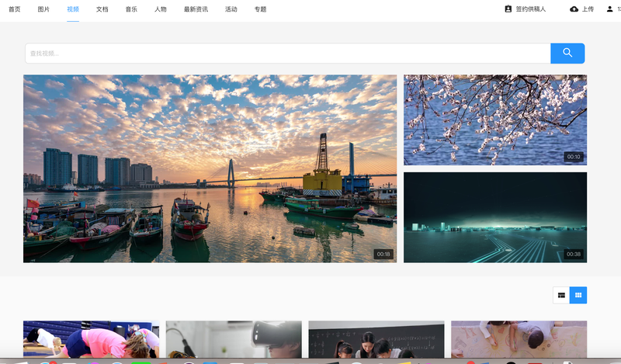This screenshot has height=364, width=621.
Task: Click the 00:10 duration label
Action: point(574,157)
